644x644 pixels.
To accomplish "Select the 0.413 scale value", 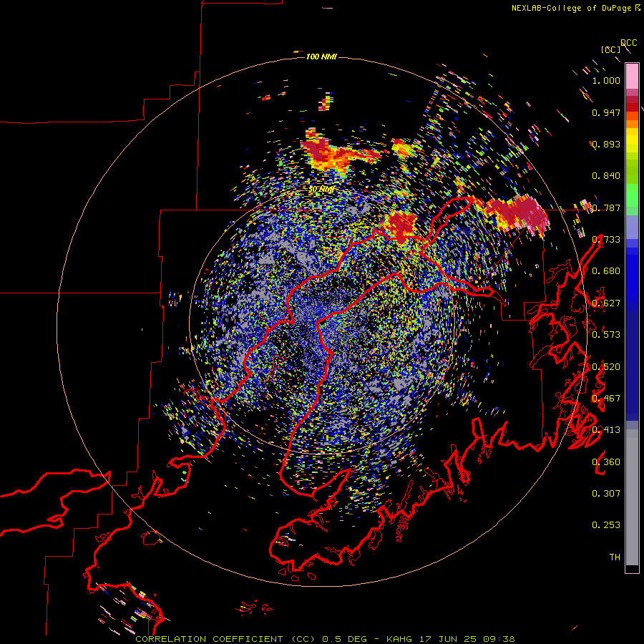I will click(x=606, y=430).
